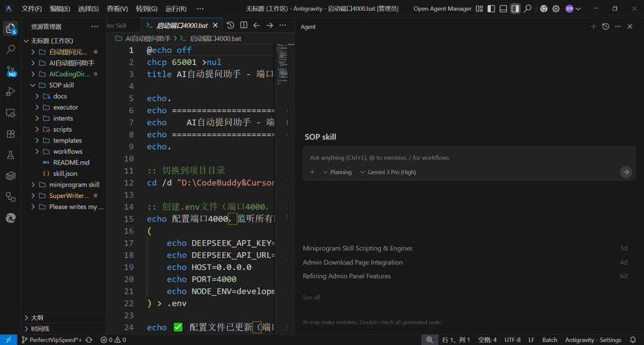Click the settings gear in title bar

click(x=556, y=9)
